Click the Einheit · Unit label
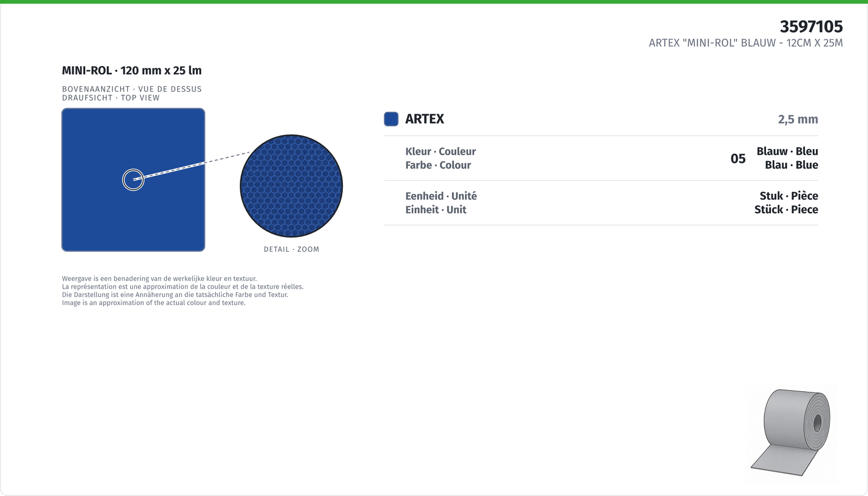868x496 pixels. [436, 209]
